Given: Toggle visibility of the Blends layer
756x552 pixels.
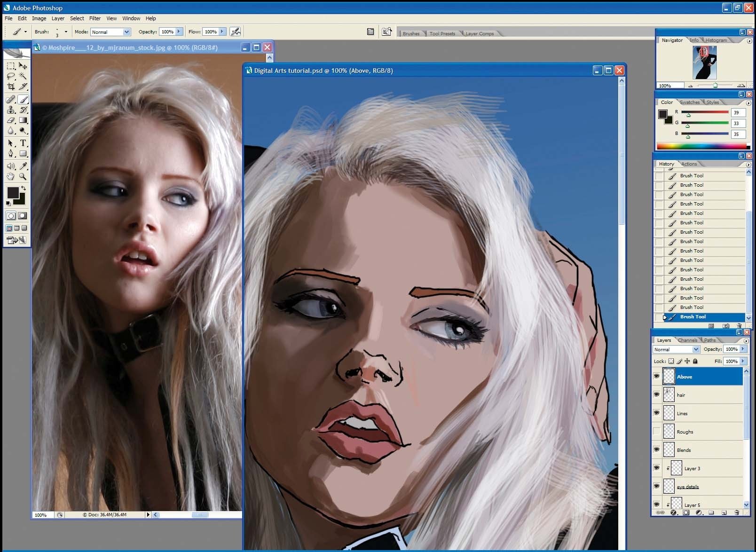Looking at the screenshot, I should [x=657, y=449].
